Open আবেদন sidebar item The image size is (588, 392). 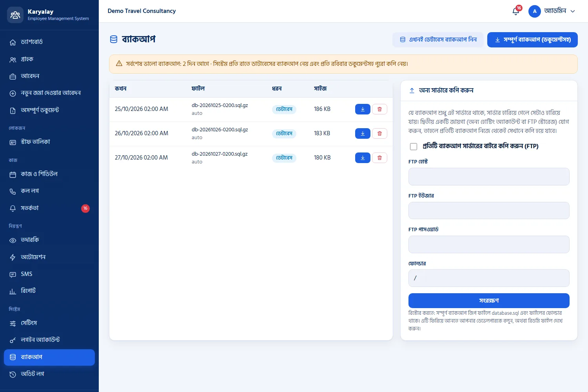49,76
